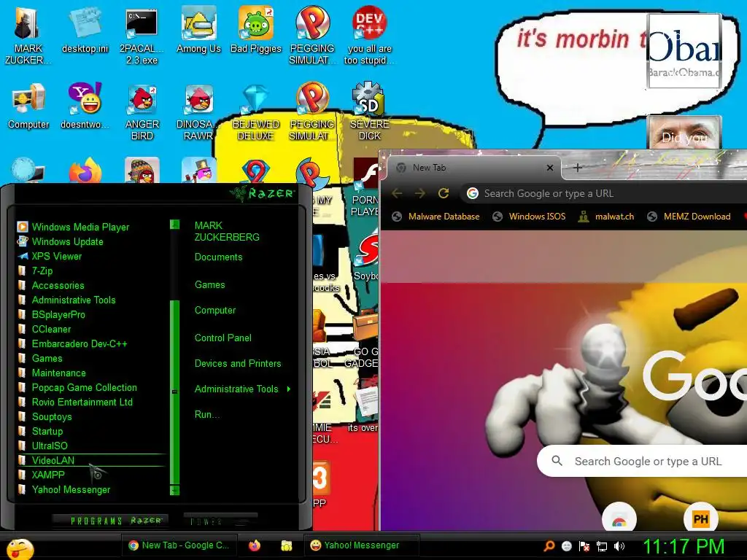The height and width of the screenshot is (560, 747).
Task: Open the Computer desktop icon
Action: click(x=28, y=106)
